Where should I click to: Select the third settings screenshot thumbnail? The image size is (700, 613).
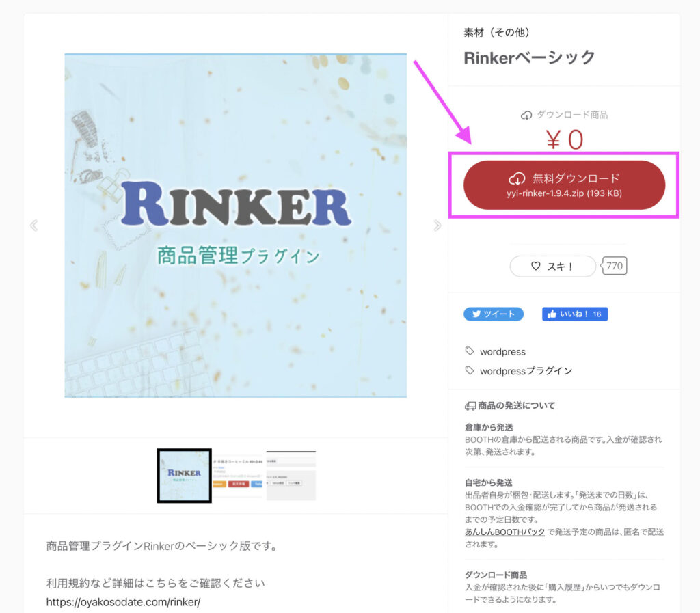pyautogui.click(x=291, y=476)
